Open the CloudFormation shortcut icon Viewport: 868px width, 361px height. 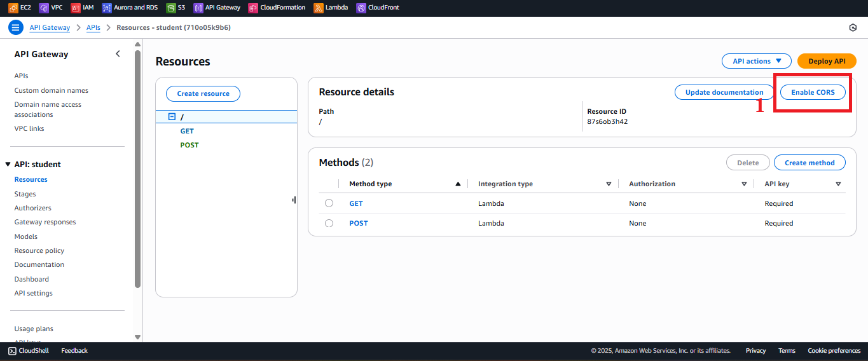coord(253,8)
